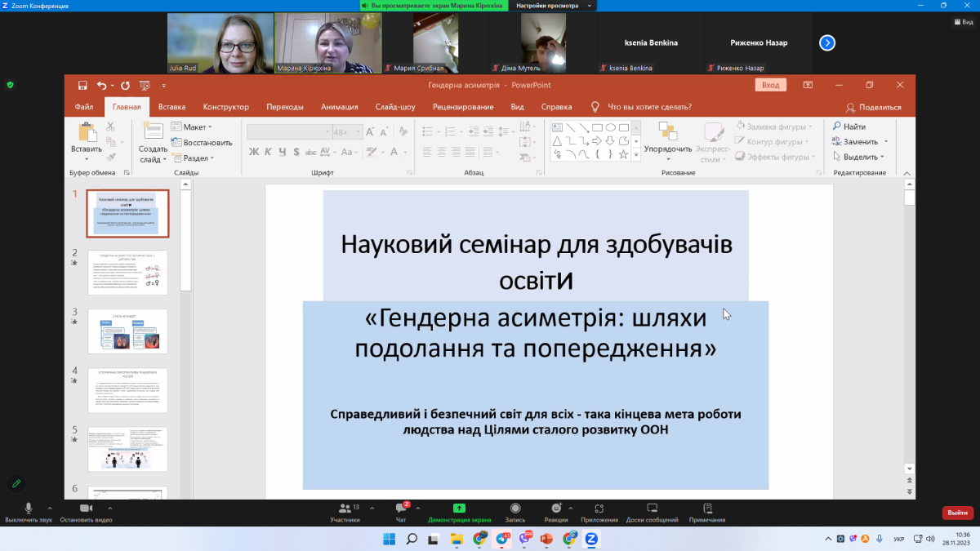Click the Вставить paste icon
980x551 pixels.
[86, 134]
